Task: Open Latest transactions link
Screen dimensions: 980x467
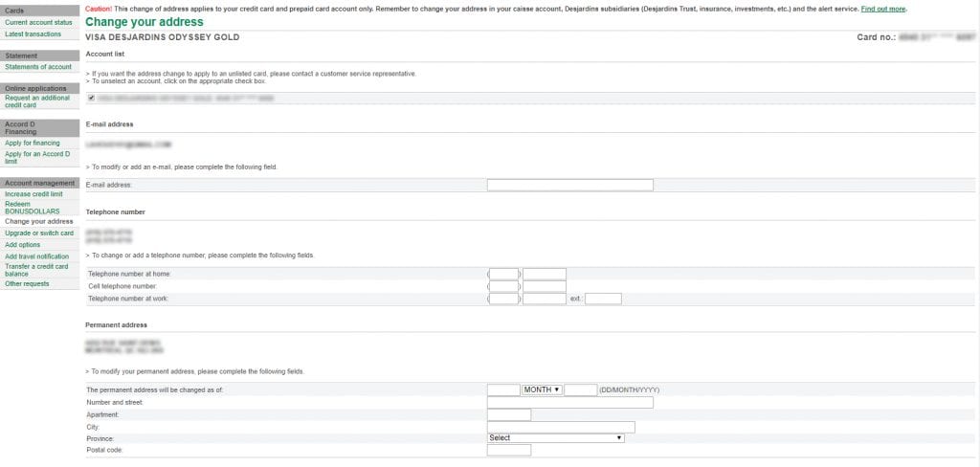Action: (33, 34)
